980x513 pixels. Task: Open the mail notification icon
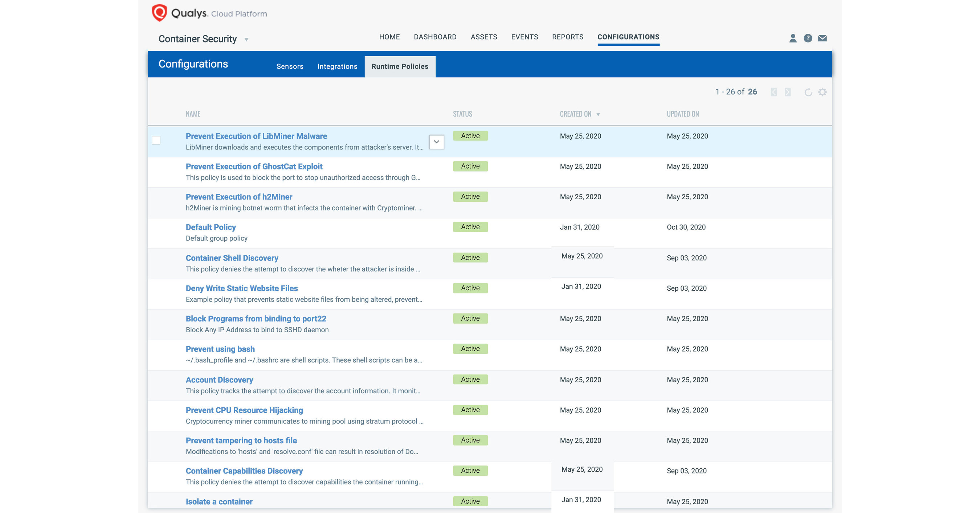click(x=822, y=38)
